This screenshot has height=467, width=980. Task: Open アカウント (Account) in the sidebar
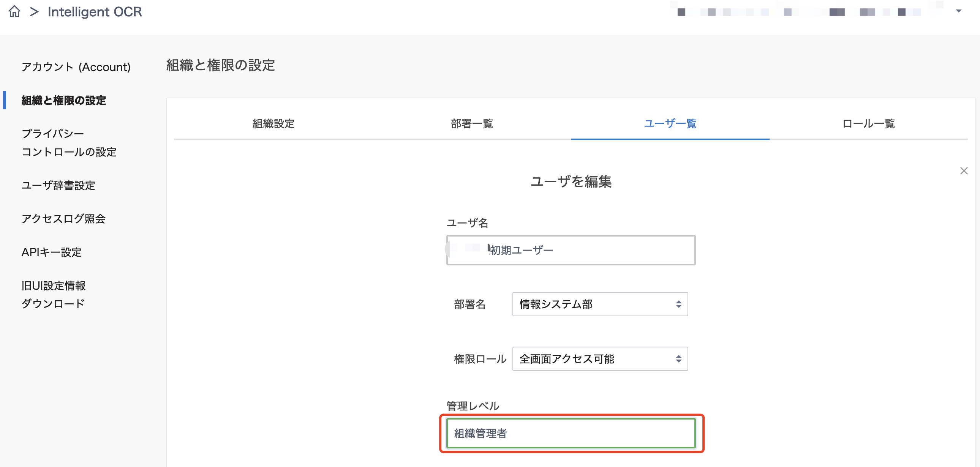click(76, 67)
